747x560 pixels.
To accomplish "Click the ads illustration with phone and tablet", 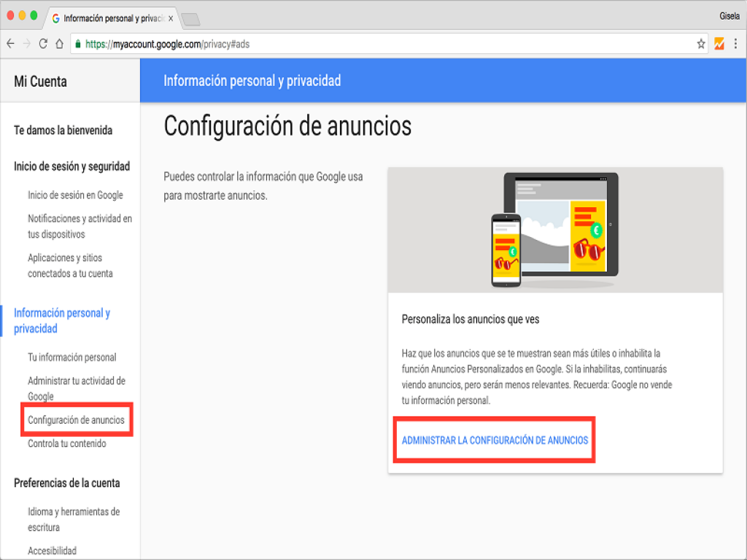I will coord(555,230).
